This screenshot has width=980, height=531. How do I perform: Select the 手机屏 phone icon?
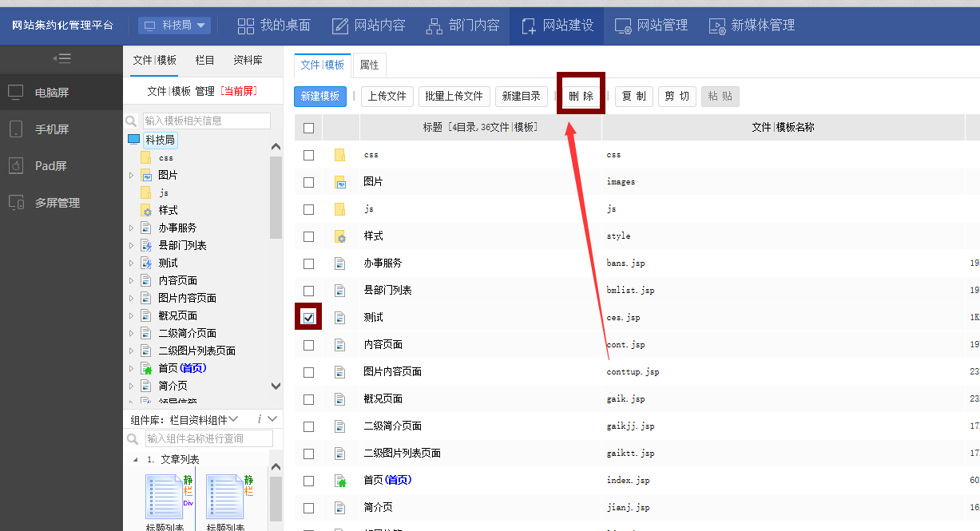[16, 129]
